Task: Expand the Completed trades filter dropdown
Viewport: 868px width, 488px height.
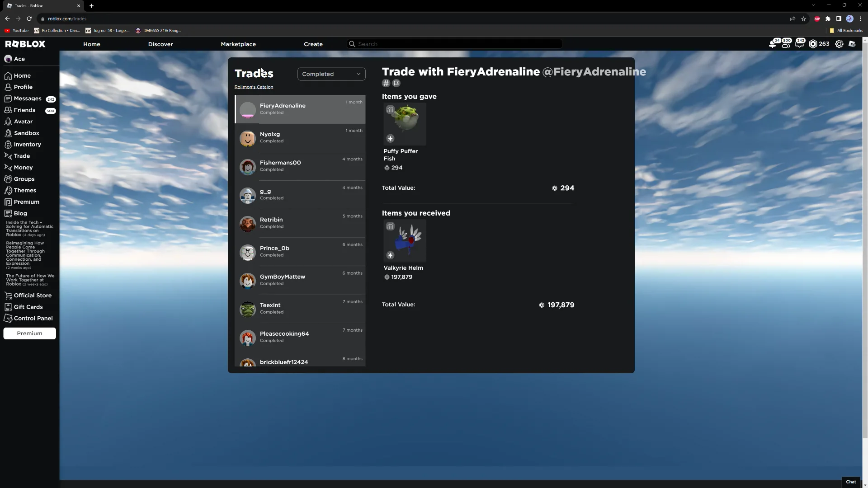Action: pyautogui.click(x=331, y=74)
